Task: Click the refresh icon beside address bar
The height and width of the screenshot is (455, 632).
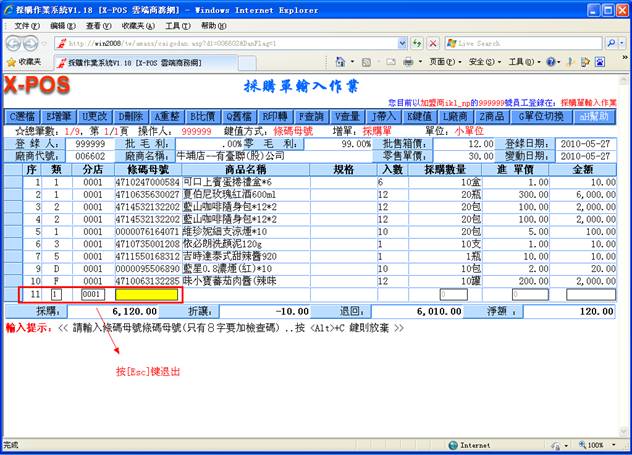Action: [x=411, y=43]
